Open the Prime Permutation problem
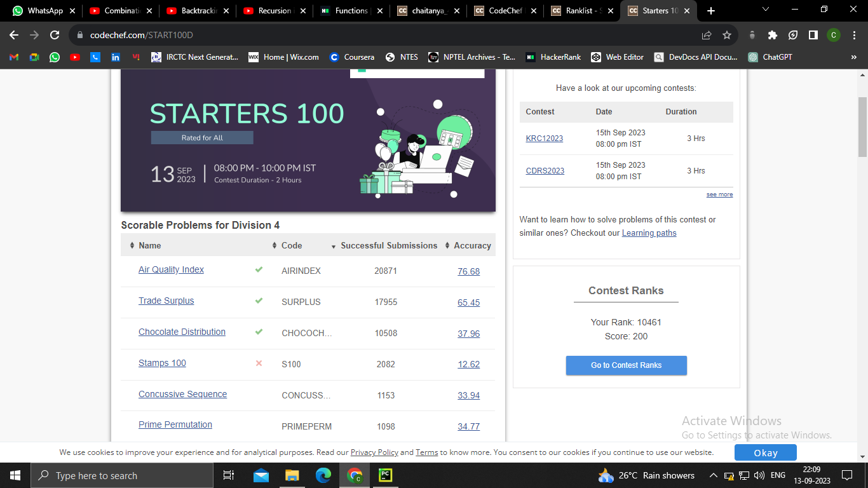This screenshot has width=868, height=488. coord(175,424)
